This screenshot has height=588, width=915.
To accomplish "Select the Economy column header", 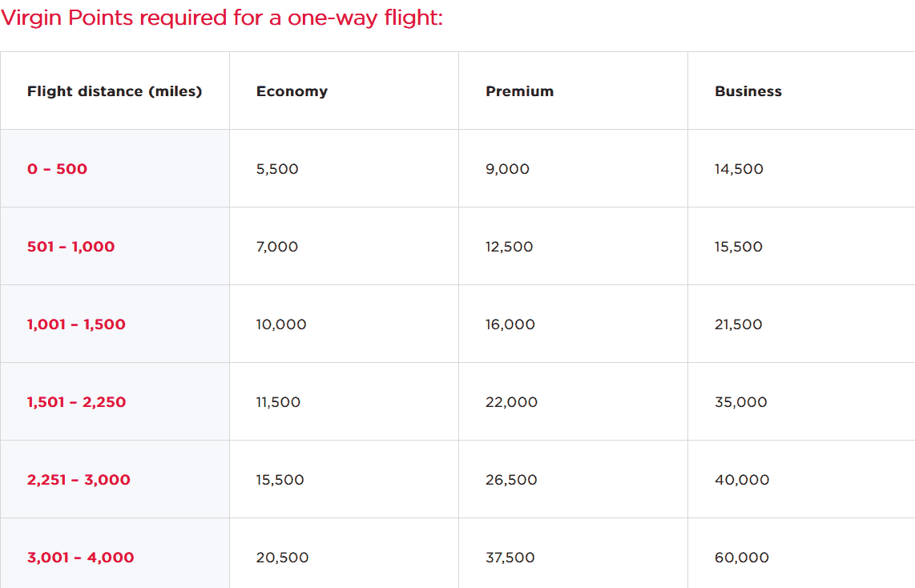I will [292, 91].
